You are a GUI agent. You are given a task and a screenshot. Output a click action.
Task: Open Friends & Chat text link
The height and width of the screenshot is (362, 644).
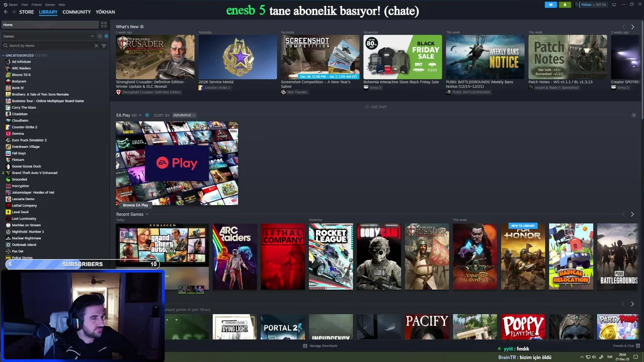(x=623, y=346)
